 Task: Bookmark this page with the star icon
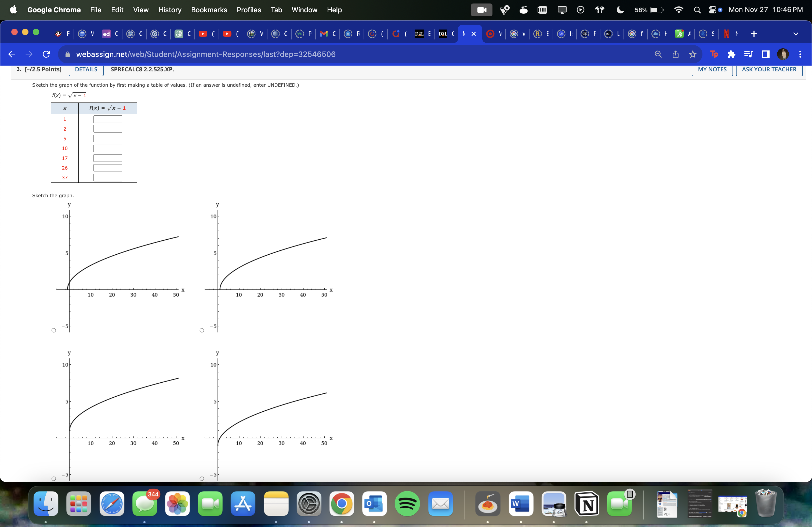point(693,54)
